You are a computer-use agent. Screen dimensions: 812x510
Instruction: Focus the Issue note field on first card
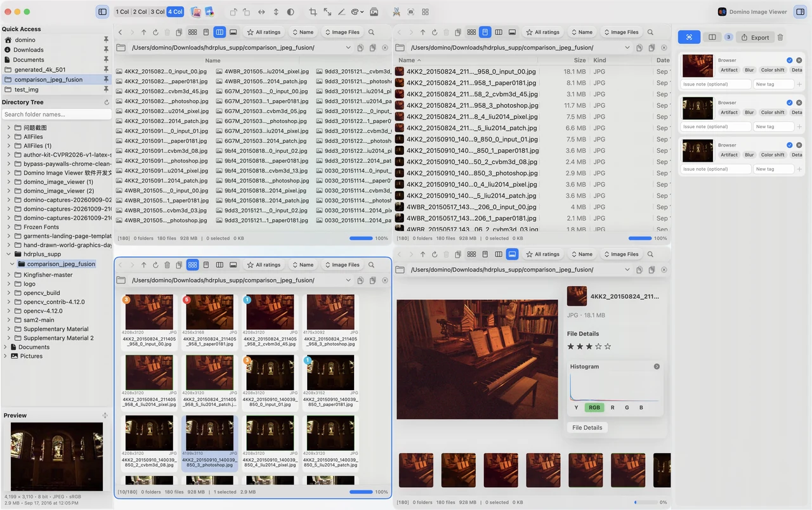pyautogui.click(x=716, y=84)
